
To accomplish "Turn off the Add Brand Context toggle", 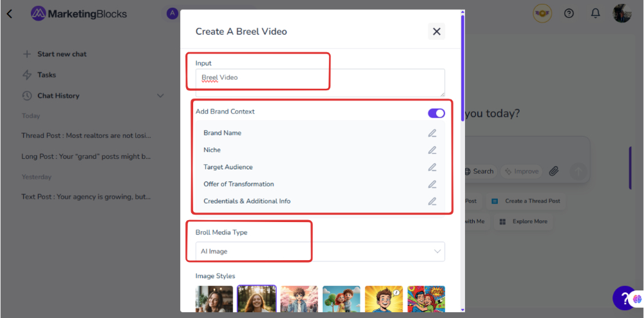I will (x=436, y=113).
